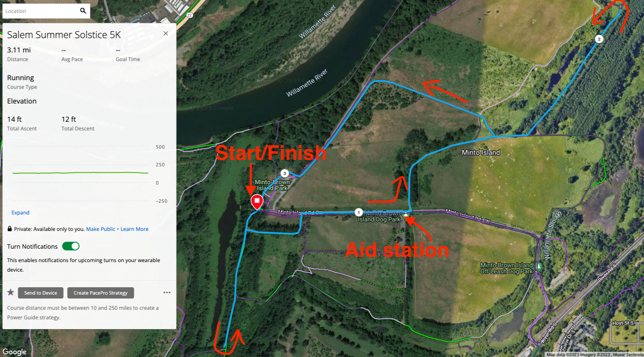644x357 pixels.
Task: Click the private lock icon
Action: (x=10, y=229)
